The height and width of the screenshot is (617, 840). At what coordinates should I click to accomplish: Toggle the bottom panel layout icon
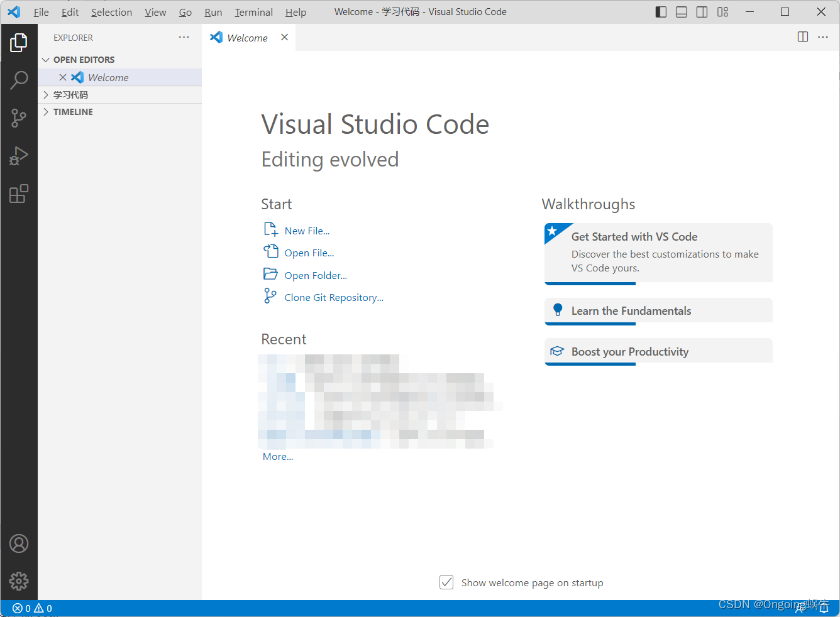(682, 12)
